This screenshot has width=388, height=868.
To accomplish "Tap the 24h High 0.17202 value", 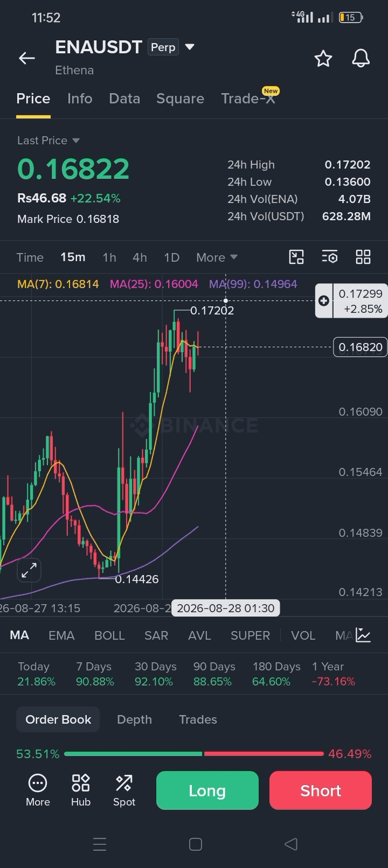I will (348, 165).
